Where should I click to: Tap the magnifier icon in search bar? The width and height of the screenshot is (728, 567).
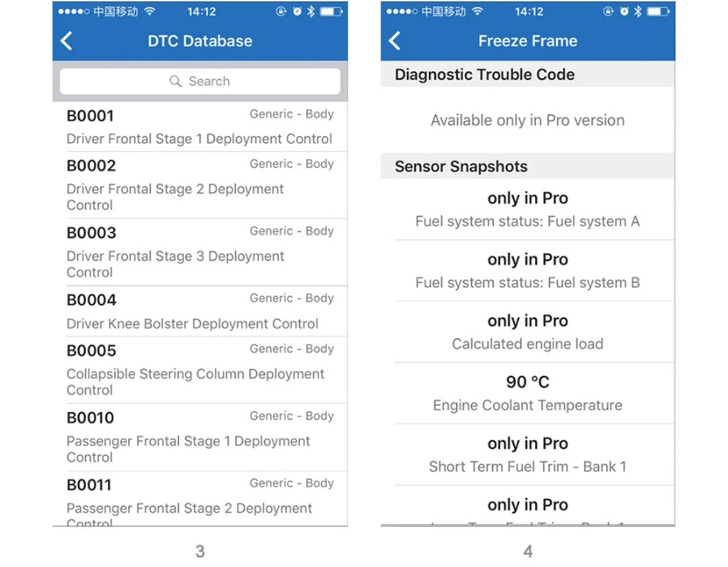click(x=175, y=81)
